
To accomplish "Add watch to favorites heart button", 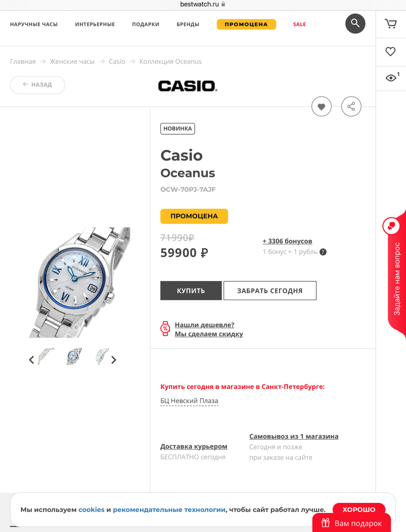I will tap(321, 107).
